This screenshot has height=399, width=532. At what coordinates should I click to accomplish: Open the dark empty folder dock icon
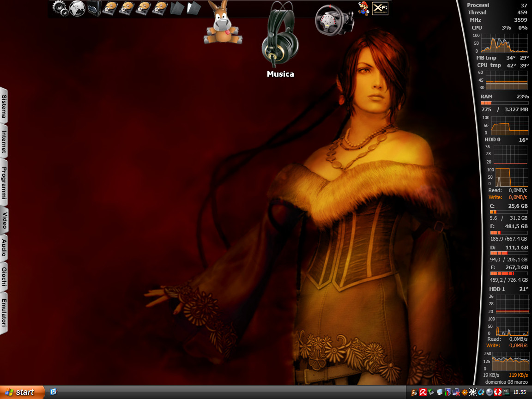click(x=177, y=8)
